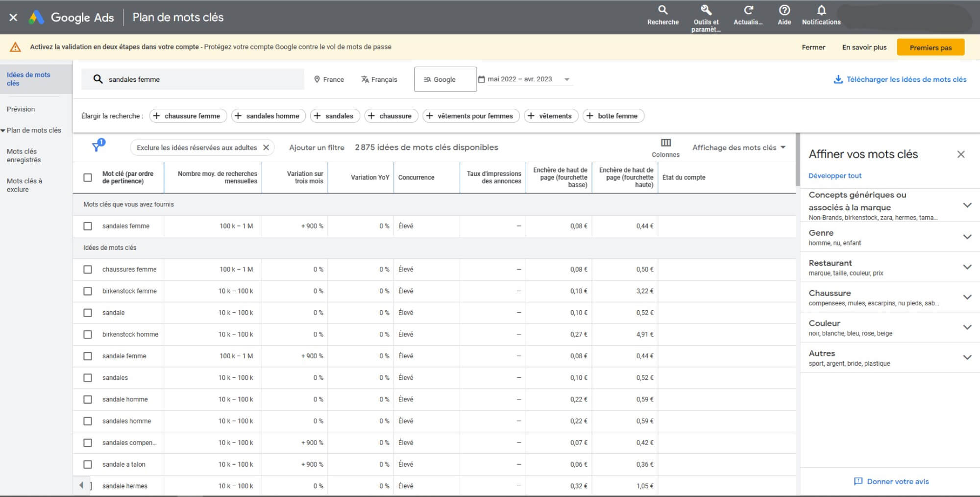980x497 pixels.
Task: Switch to the Prévision section
Action: [x=22, y=109]
